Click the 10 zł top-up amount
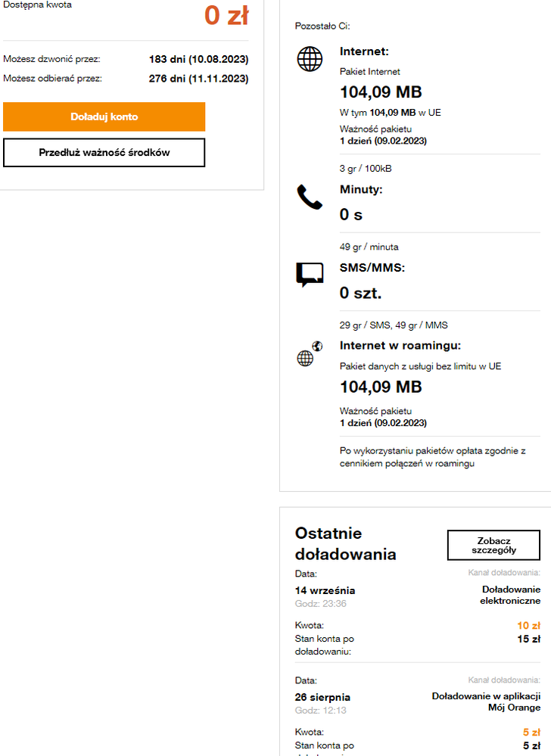Viewport: 551px width, 756px height. click(529, 626)
